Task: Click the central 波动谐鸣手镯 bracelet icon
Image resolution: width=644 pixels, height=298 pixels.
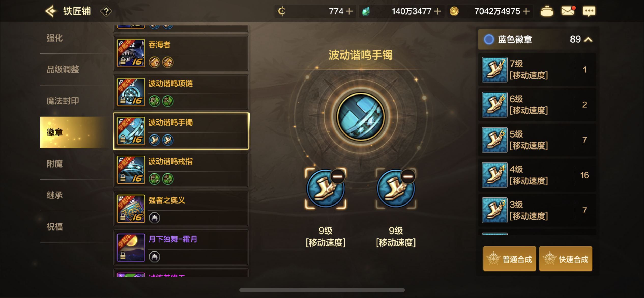Action: (361, 117)
